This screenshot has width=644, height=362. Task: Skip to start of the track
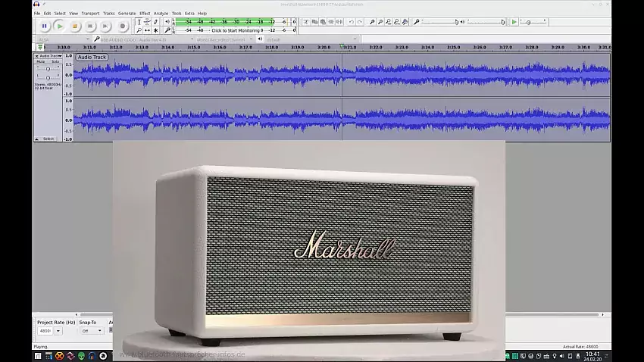90,27
